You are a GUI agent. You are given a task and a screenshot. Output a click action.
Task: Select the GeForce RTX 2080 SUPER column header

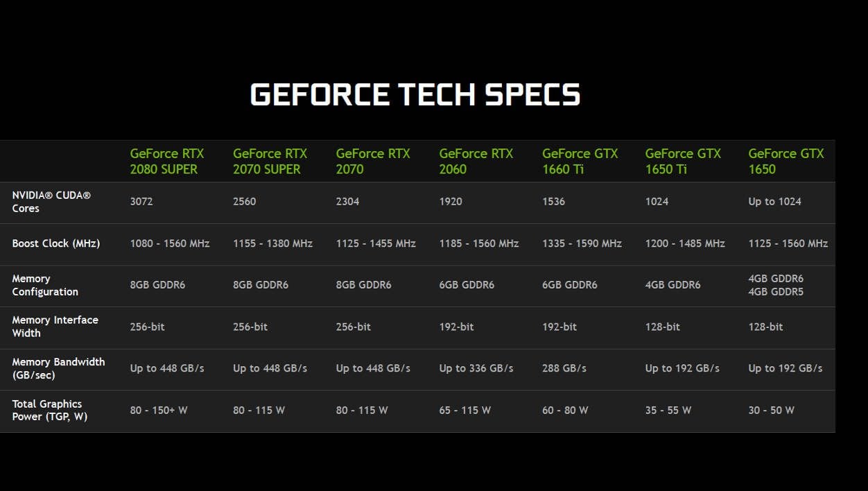tap(166, 161)
